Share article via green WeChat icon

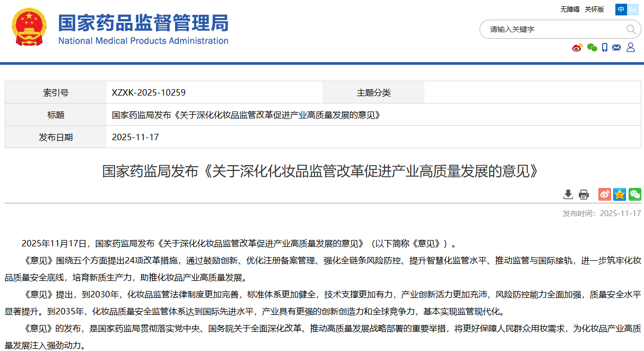[634, 194]
